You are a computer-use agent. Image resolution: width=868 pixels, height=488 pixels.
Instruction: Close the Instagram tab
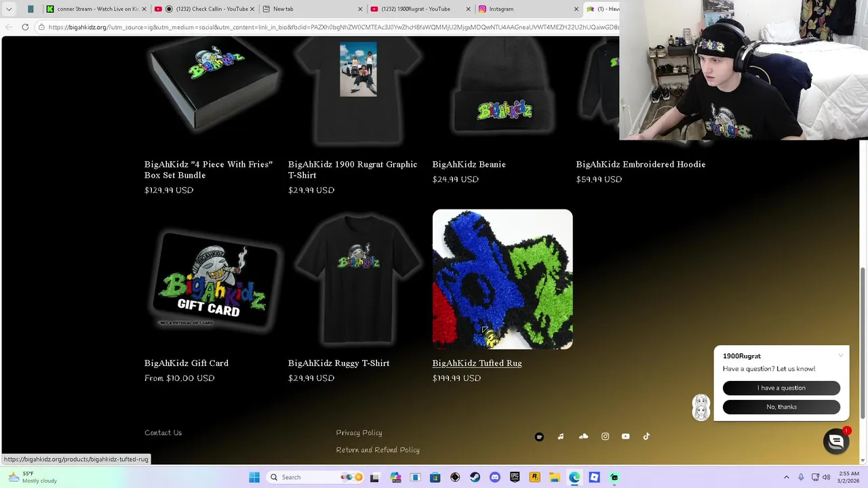coord(576,9)
